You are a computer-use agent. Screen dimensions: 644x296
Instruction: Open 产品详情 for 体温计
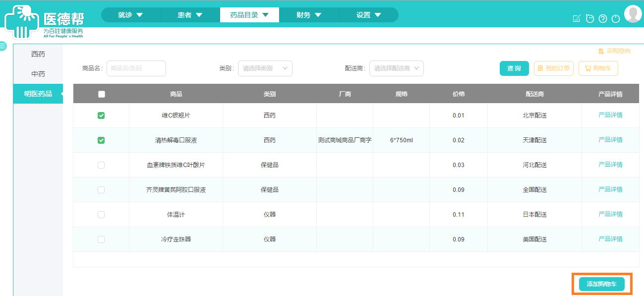pos(610,214)
